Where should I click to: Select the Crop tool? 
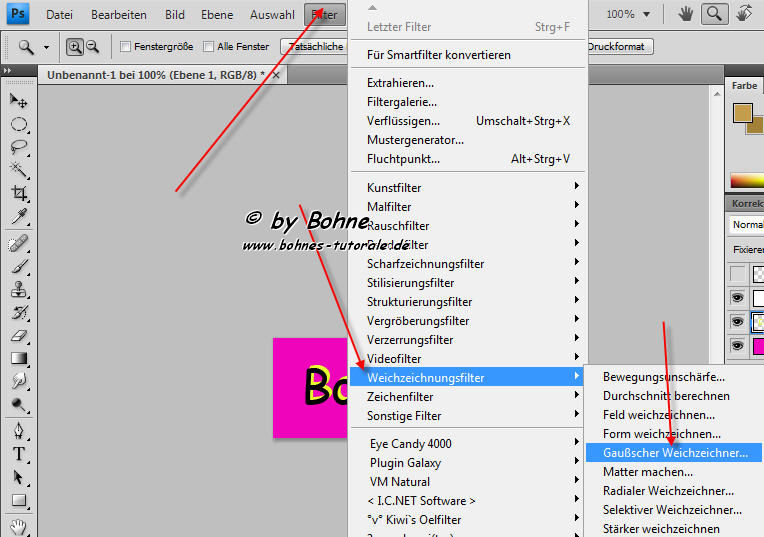click(x=19, y=193)
